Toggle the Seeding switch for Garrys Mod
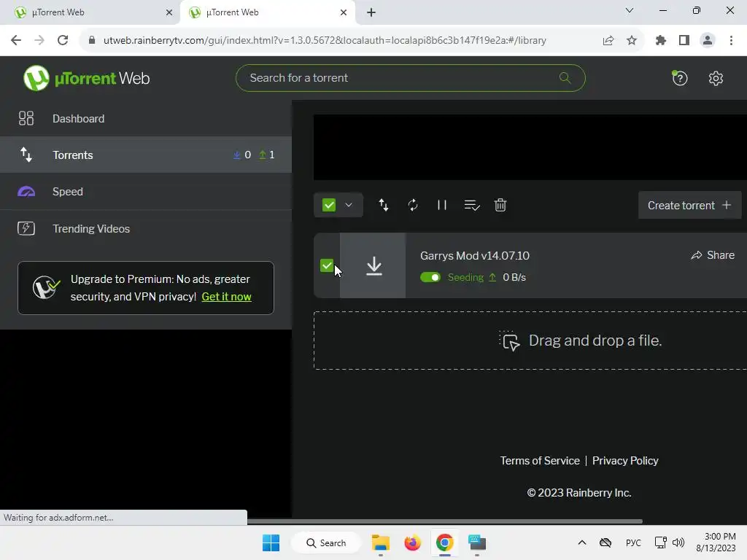This screenshot has width=747, height=560. coord(430,277)
